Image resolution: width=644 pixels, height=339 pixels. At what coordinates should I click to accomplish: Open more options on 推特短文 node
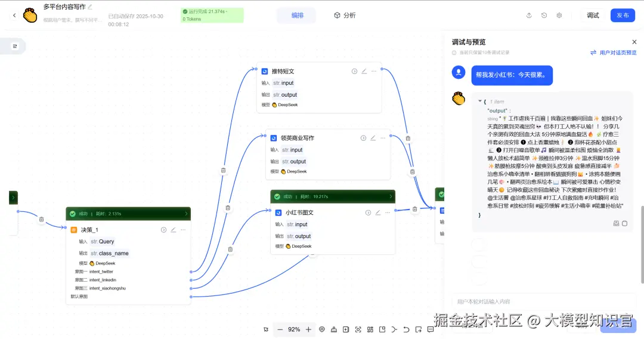[x=374, y=72]
